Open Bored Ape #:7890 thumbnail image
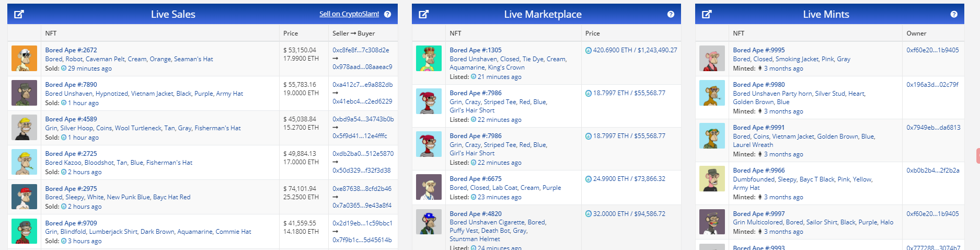The height and width of the screenshot is (250, 980). 24,93
